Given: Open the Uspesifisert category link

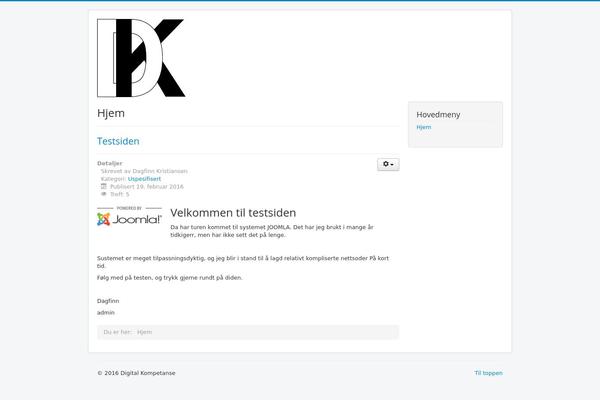Looking at the screenshot, I should 144,179.
